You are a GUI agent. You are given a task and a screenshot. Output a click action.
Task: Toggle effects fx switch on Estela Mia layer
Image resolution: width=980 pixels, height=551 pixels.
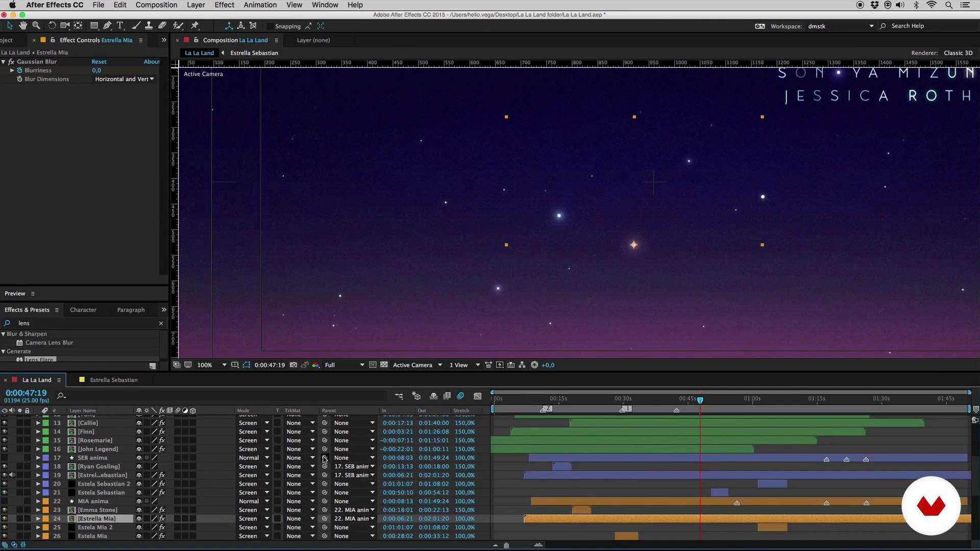162,536
